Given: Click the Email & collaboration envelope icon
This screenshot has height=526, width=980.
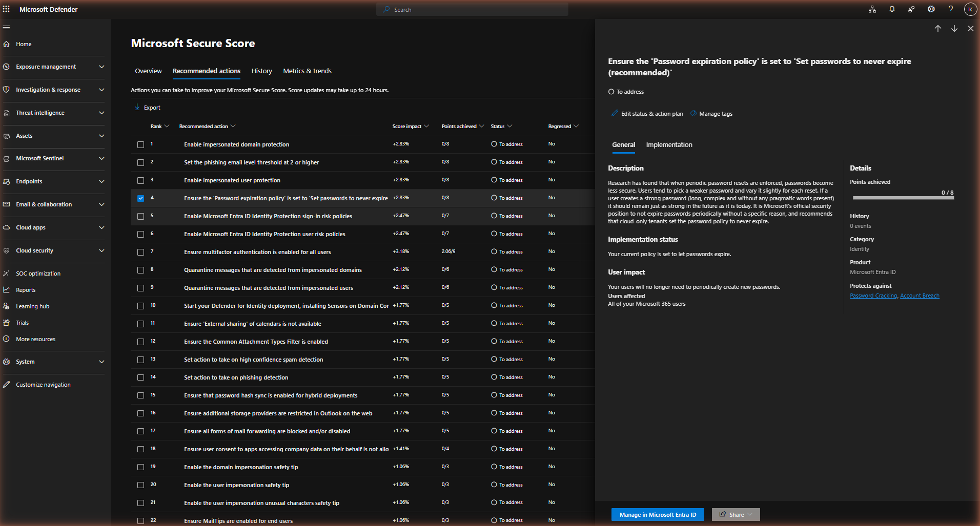Looking at the screenshot, I should (x=6, y=204).
